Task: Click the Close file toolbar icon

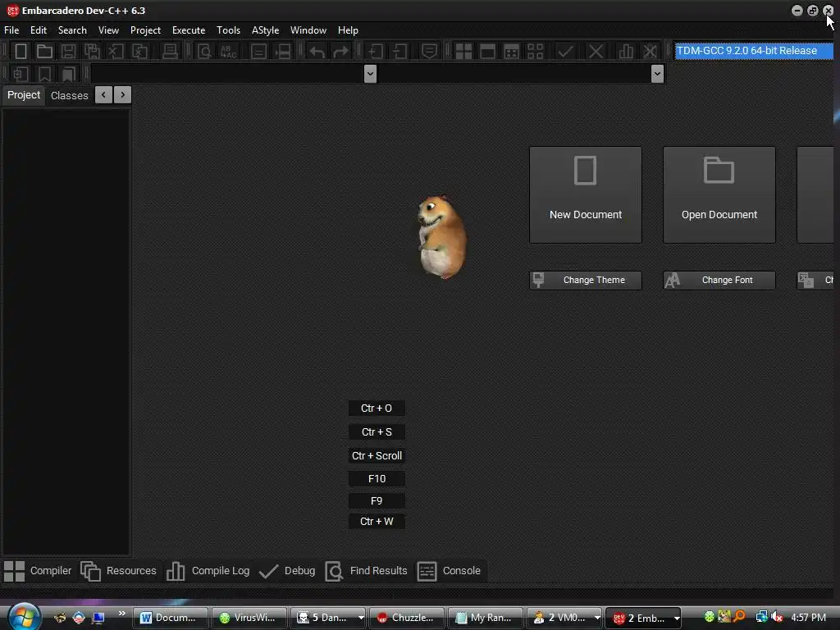Action: pos(116,52)
